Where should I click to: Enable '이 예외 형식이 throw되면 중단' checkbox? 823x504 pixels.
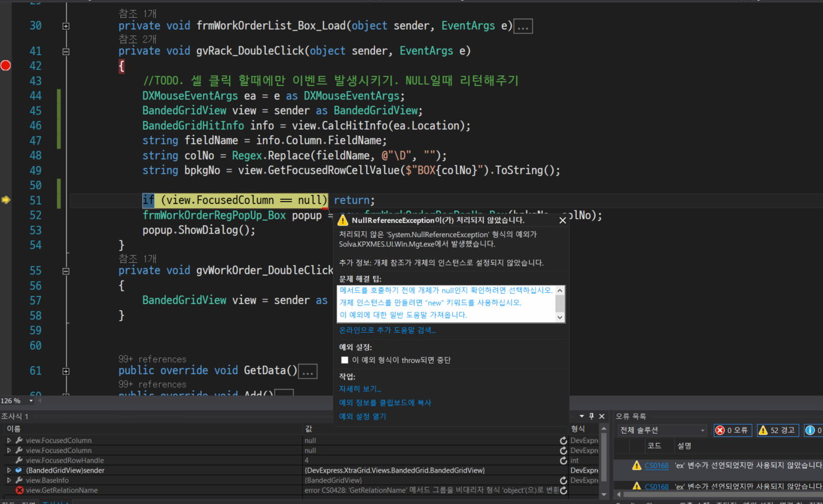(345, 361)
